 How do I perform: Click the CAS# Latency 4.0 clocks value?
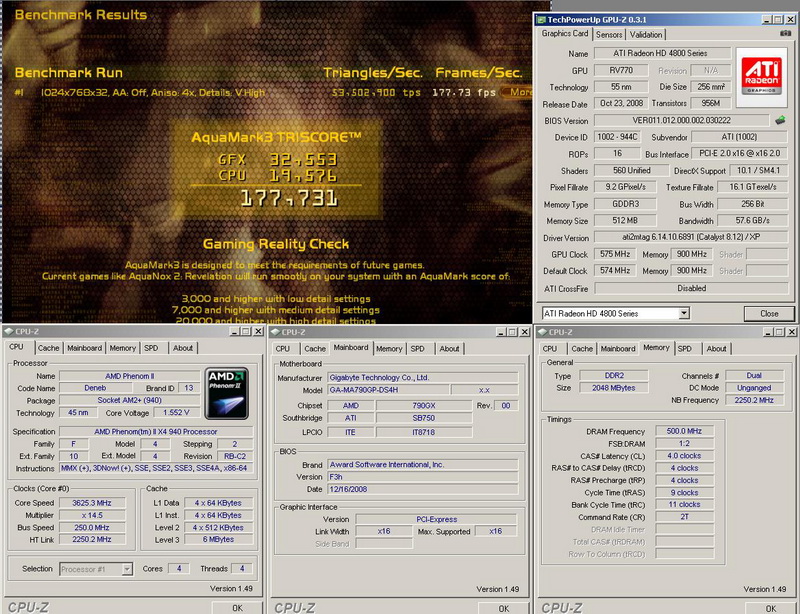[x=684, y=456]
